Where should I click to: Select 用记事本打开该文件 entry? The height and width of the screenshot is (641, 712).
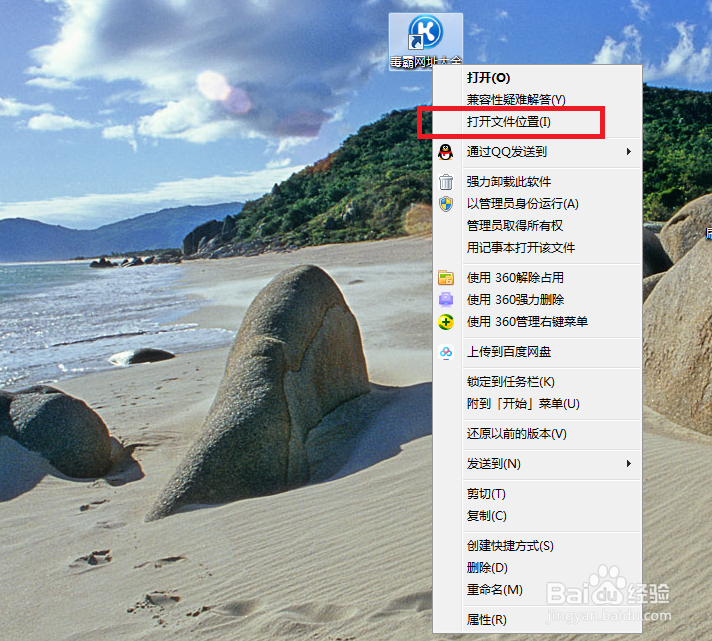pyautogui.click(x=537, y=247)
